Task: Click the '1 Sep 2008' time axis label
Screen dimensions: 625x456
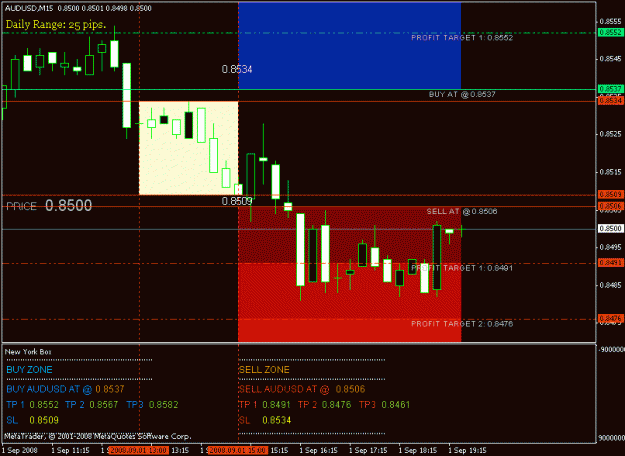Action: pos(20,450)
